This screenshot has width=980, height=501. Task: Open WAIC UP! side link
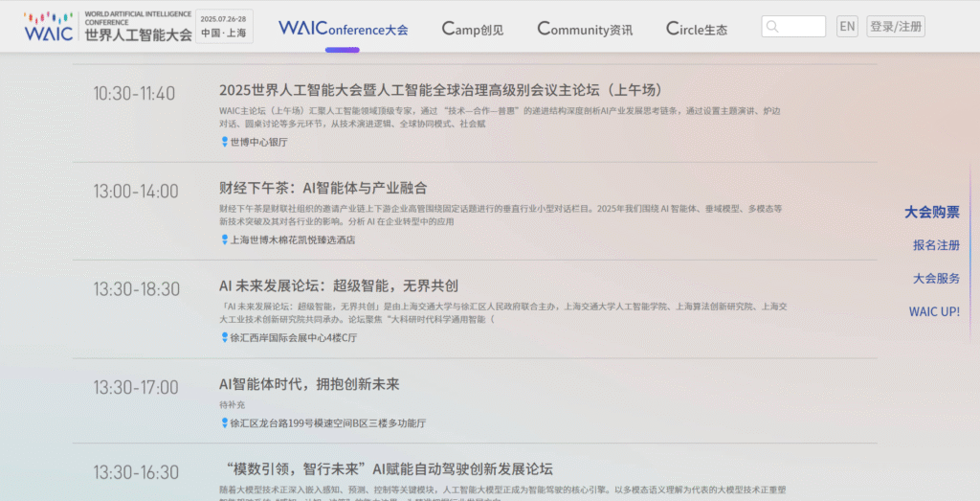click(x=934, y=311)
